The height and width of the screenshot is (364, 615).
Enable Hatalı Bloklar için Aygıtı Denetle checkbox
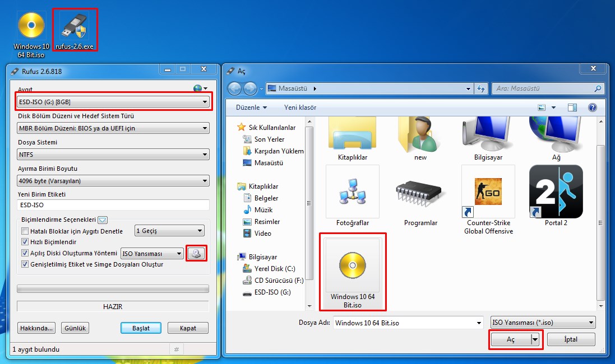(25, 231)
